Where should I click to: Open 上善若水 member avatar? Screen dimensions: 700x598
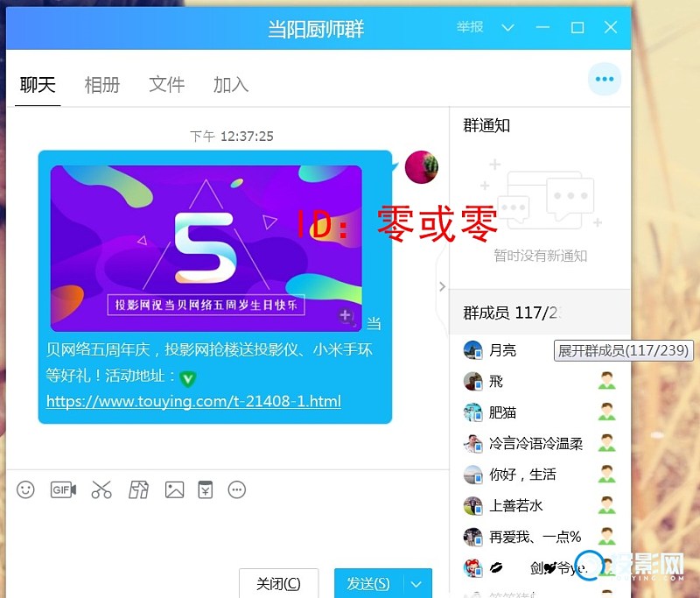[472, 505]
